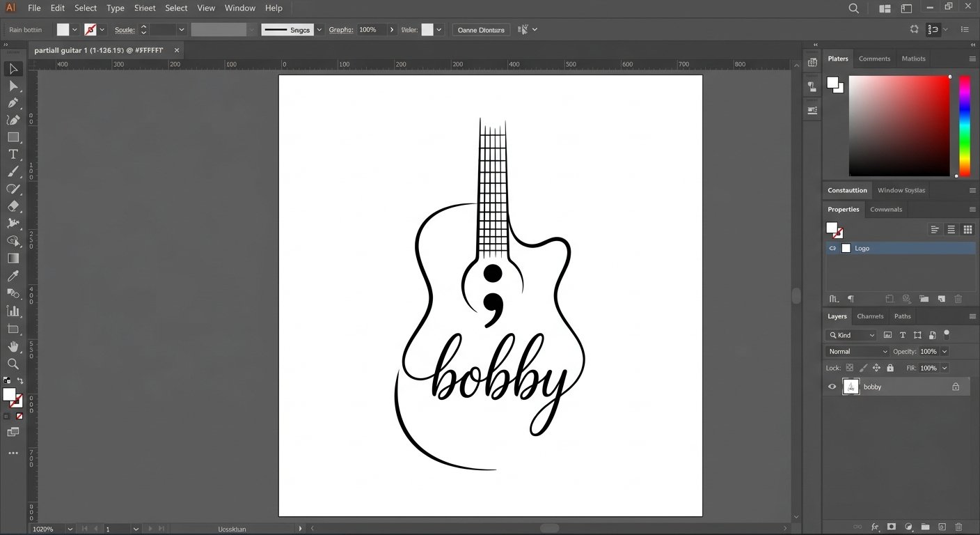Swap fill and stroke colors in toolbar
This screenshot has height=535, width=980.
[x=20, y=381]
